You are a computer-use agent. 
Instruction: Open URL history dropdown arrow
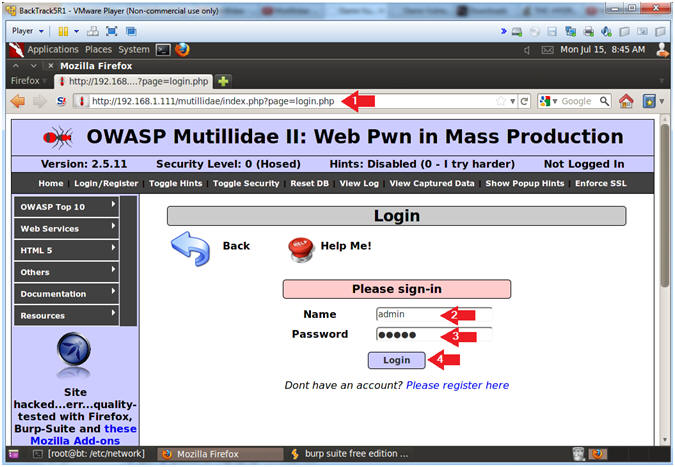(513, 102)
